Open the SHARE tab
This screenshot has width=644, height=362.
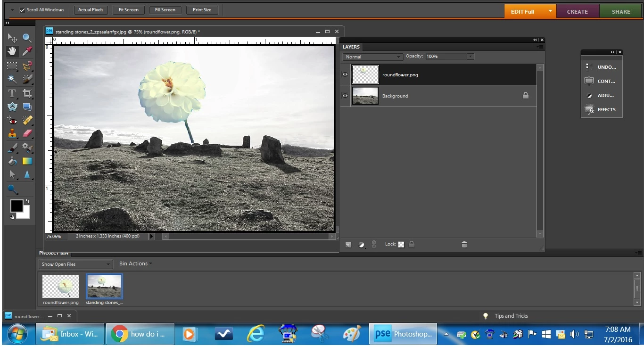pos(621,12)
